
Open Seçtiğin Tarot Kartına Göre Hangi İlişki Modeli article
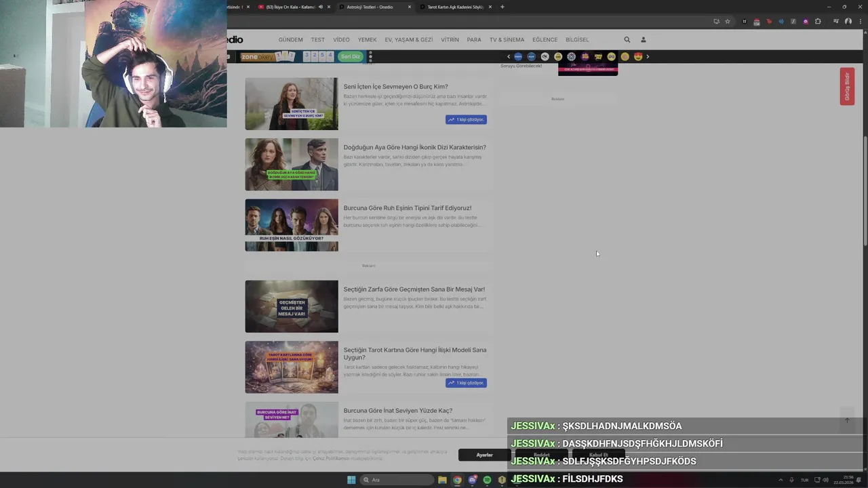[414, 354]
